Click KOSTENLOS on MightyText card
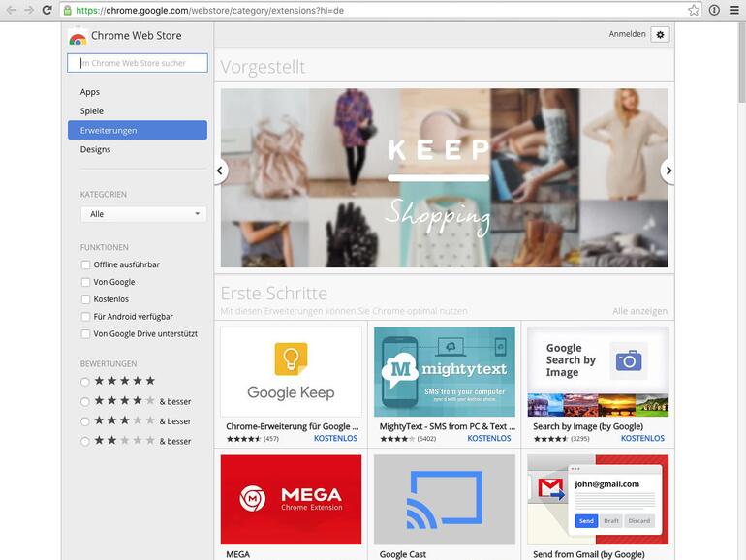The height and width of the screenshot is (560, 746). tap(489, 438)
